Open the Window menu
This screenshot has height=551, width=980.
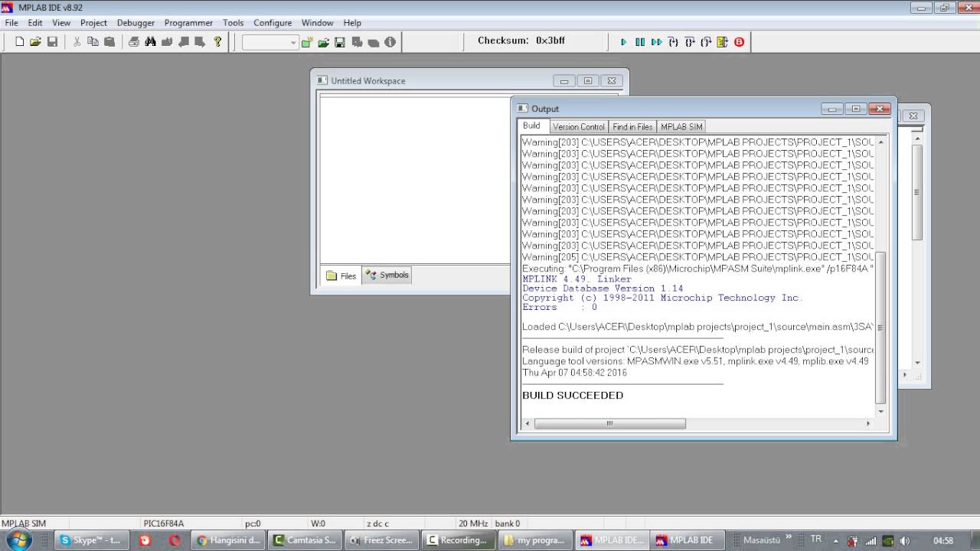click(317, 23)
